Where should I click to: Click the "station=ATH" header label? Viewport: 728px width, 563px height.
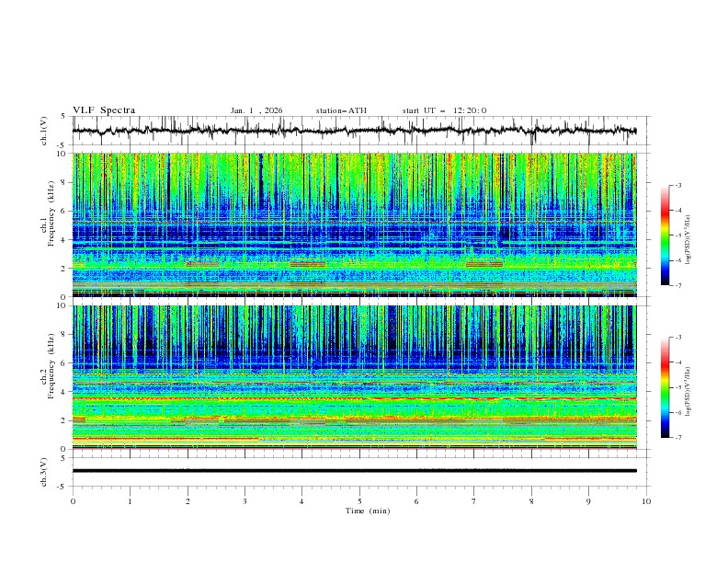(x=341, y=110)
